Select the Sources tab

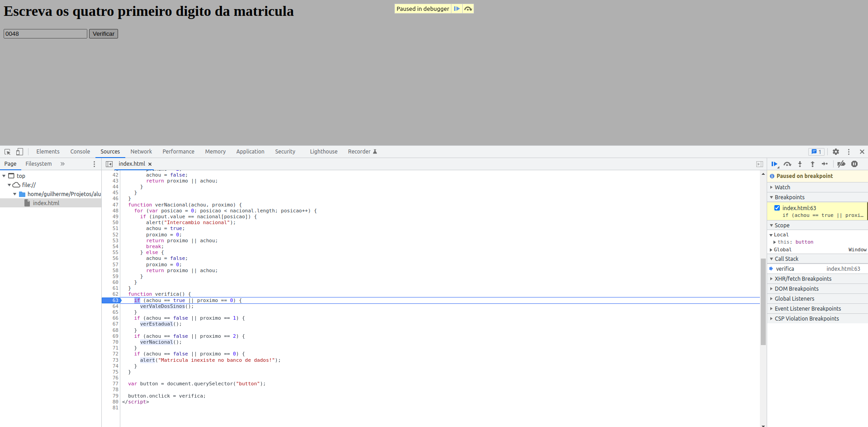click(110, 152)
